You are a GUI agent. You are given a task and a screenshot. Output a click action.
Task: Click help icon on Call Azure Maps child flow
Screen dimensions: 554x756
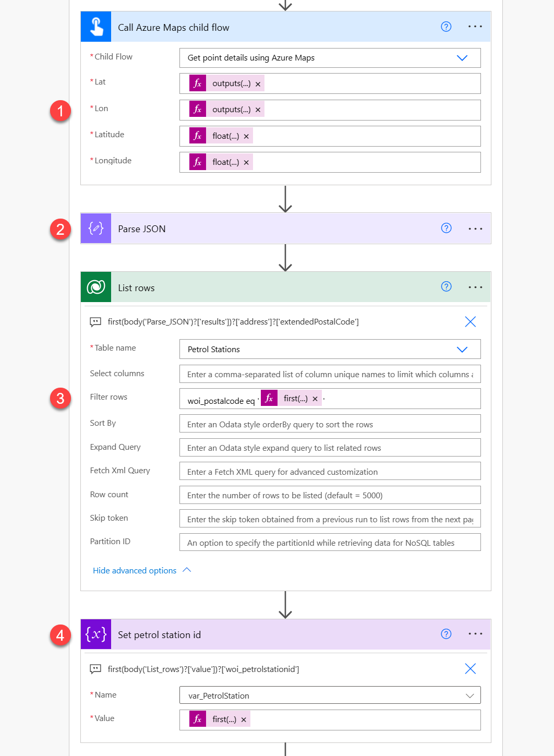coord(446,27)
